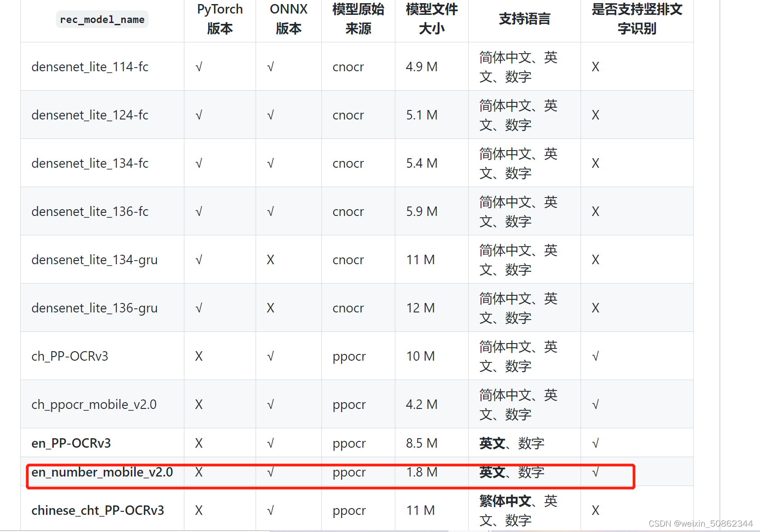
Task: Select the ch_ppocr_mobile_v2.0 model name
Action: pyautogui.click(x=94, y=404)
